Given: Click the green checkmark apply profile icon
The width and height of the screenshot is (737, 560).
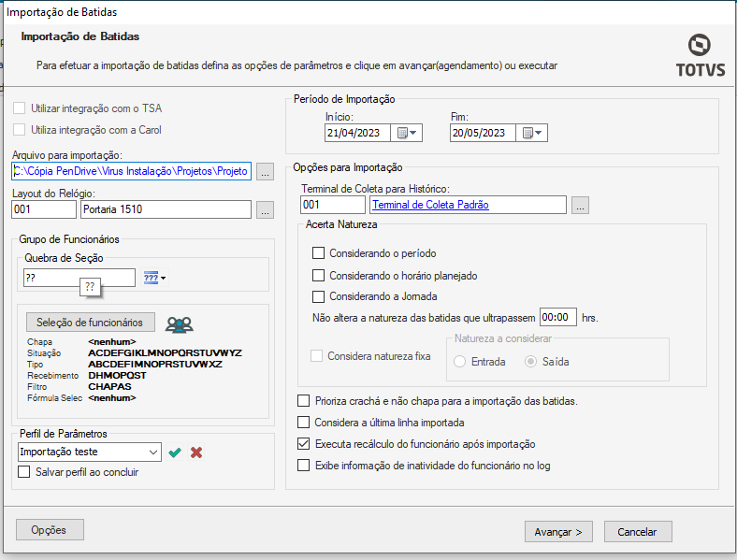Looking at the screenshot, I should (175, 452).
